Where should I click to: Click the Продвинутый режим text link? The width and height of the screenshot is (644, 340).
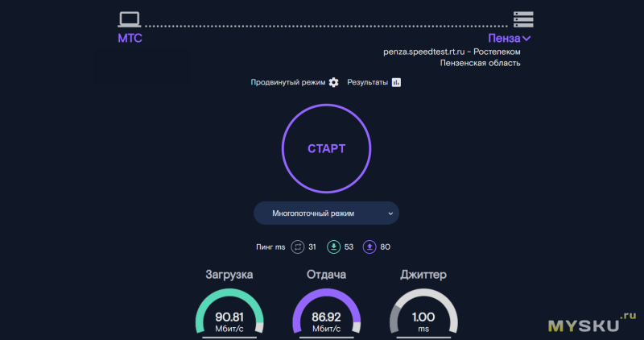288,83
